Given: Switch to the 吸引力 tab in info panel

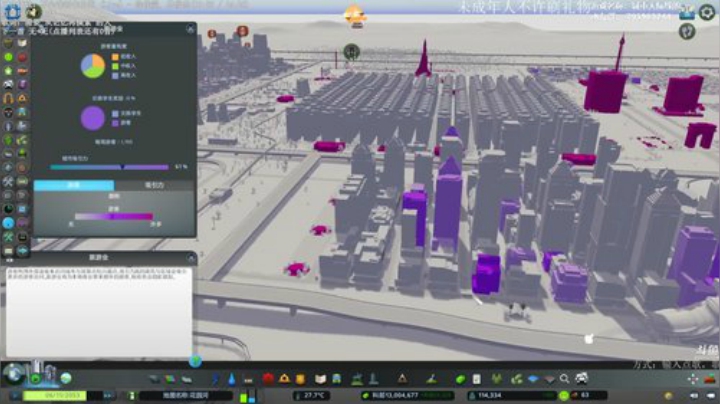Looking at the screenshot, I should (x=154, y=185).
